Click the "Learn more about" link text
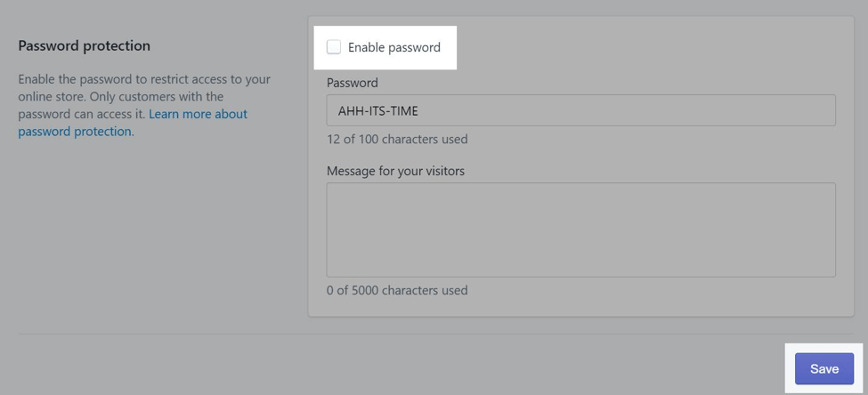Viewport: 868px width, 395px height. 198,114
